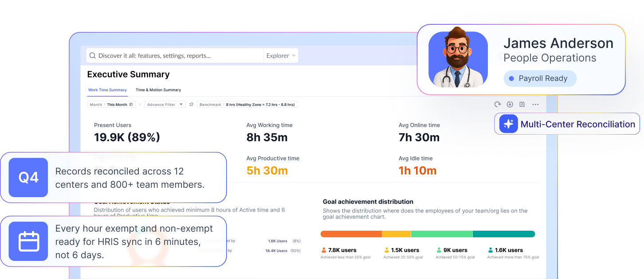Image resolution: width=644 pixels, height=279 pixels.
Task: Open the Month 'This Month' date filter
Action: 111,105
